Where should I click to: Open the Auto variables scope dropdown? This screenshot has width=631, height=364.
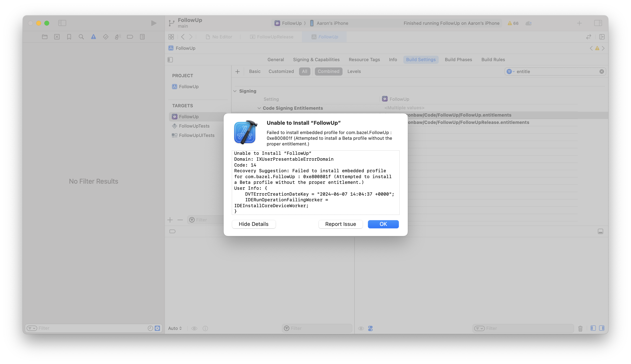[175, 328]
